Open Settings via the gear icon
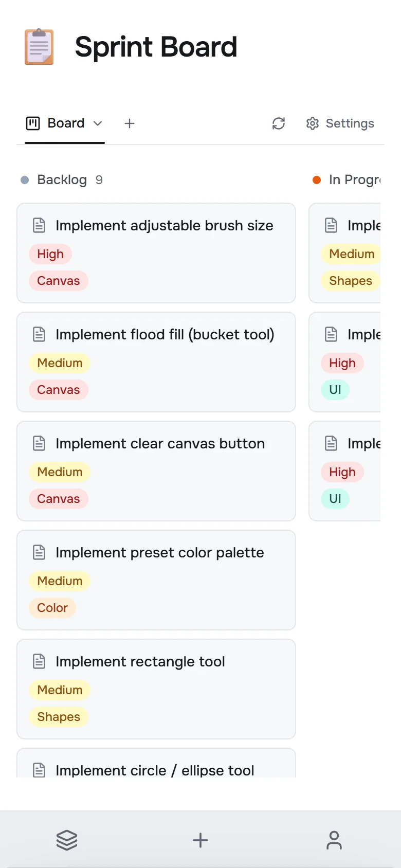 click(313, 123)
